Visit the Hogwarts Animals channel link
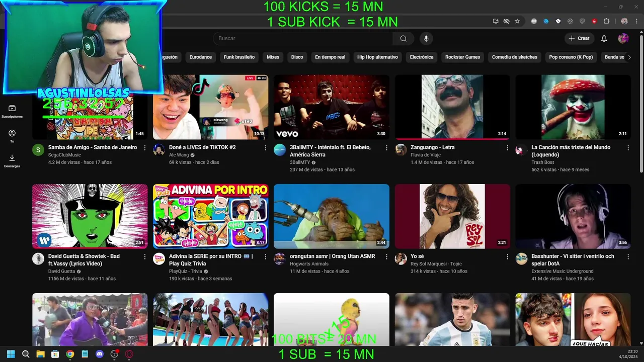 click(x=309, y=264)
